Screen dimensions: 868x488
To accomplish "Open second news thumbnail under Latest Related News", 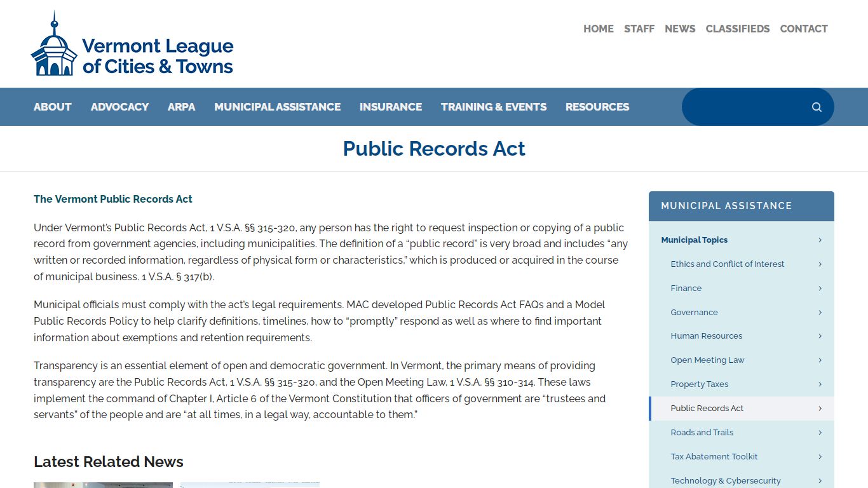I will click(250, 485).
